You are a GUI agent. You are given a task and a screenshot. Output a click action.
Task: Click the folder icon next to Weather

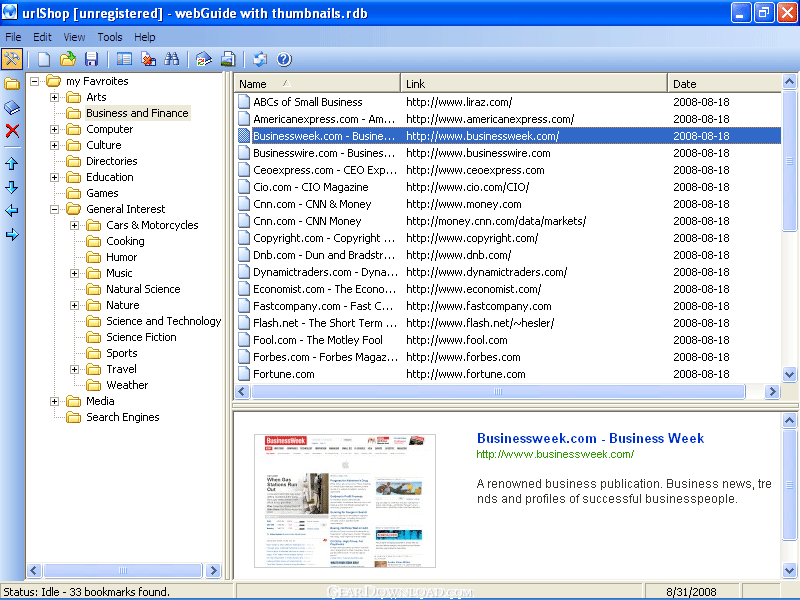94,385
